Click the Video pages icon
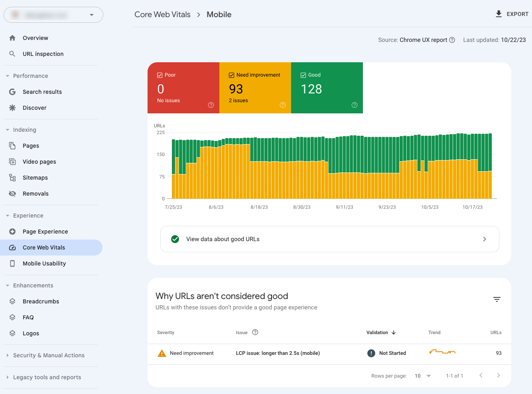The height and width of the screenshot is (394, 532). [x=12, y=162]
